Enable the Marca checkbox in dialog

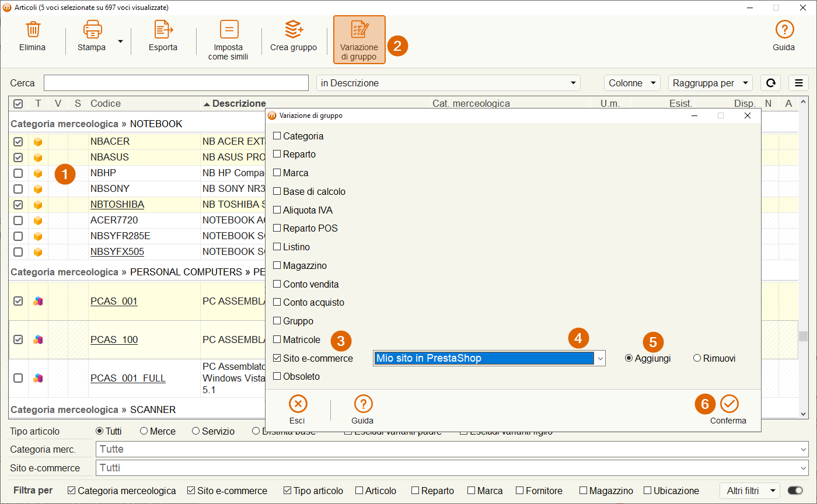click(x=277, y=173)
